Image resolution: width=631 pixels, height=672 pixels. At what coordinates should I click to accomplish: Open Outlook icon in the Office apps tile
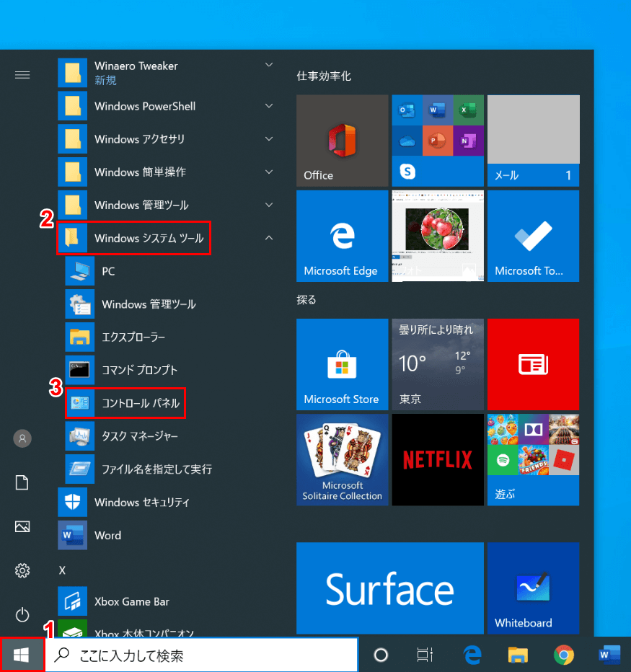click(407, 110)
